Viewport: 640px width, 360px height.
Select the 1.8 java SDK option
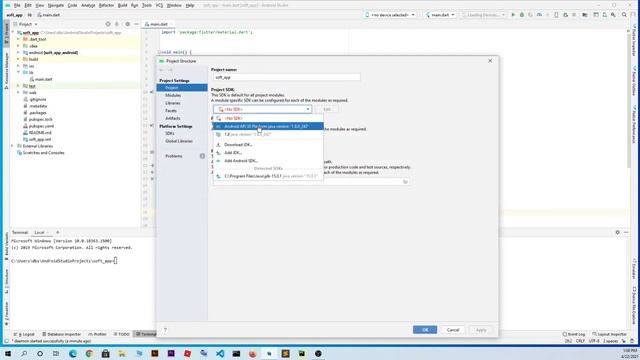pyautogui.click(x=268, y=134)
